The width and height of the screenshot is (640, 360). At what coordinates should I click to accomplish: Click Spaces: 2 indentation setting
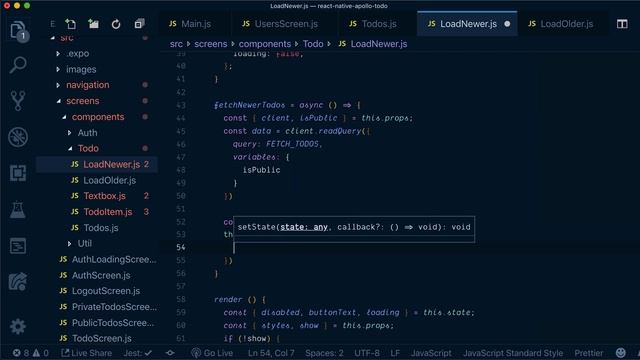(324, 353)
